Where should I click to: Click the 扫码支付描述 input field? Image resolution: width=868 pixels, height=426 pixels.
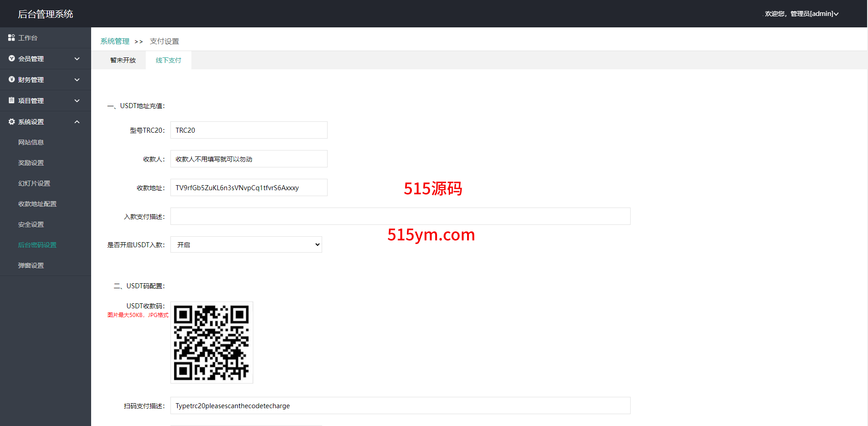click(400, 405)
